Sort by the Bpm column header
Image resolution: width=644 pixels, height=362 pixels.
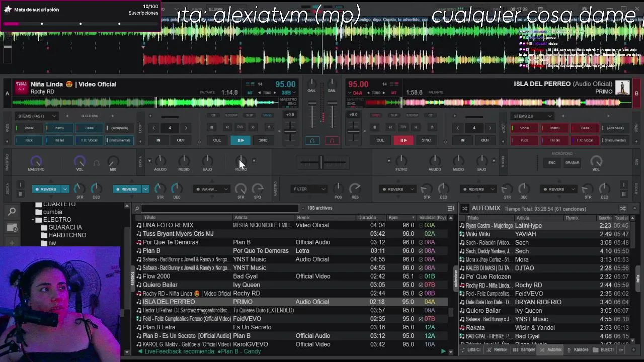401,218
